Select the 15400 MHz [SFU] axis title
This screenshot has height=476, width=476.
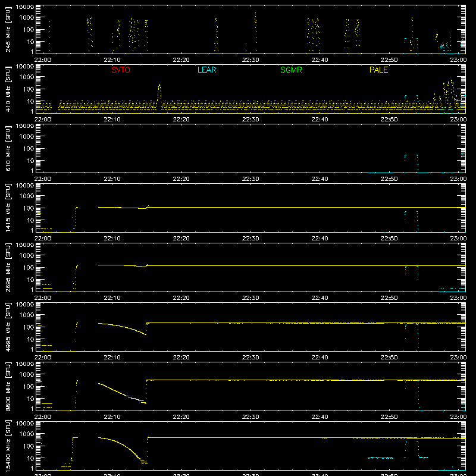tap(8, 446)
